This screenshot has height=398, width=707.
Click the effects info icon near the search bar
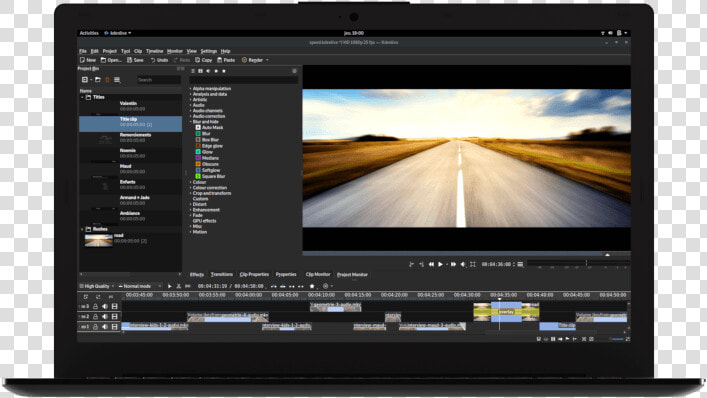coord(294,71)
